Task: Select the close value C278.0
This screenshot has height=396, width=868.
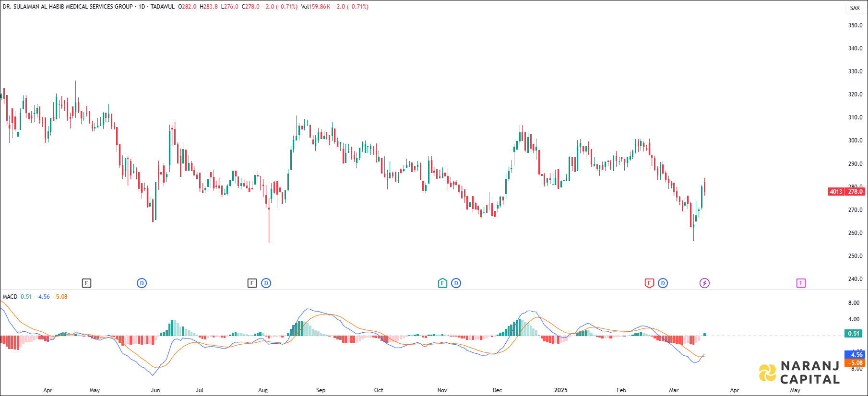Action: tap(250, 7)
